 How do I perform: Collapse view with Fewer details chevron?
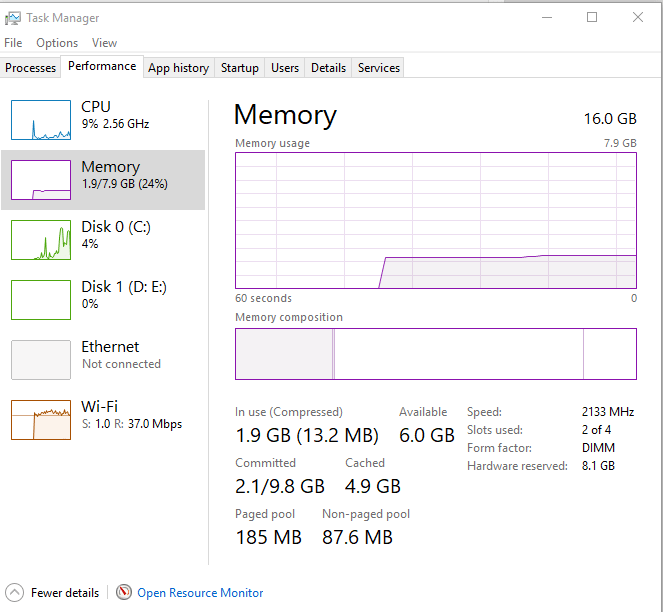tap(15, 593)
